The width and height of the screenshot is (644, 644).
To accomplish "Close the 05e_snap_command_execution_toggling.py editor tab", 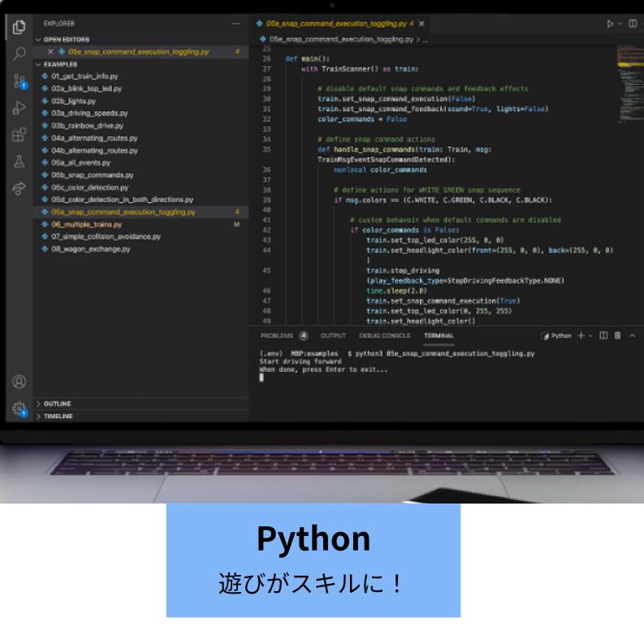I will click(x=421, y=24).
